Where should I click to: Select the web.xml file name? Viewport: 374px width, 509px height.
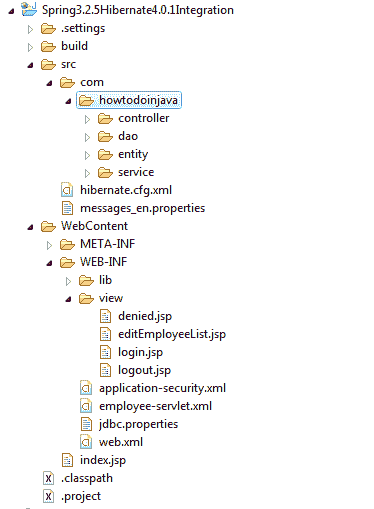[121, 442]
